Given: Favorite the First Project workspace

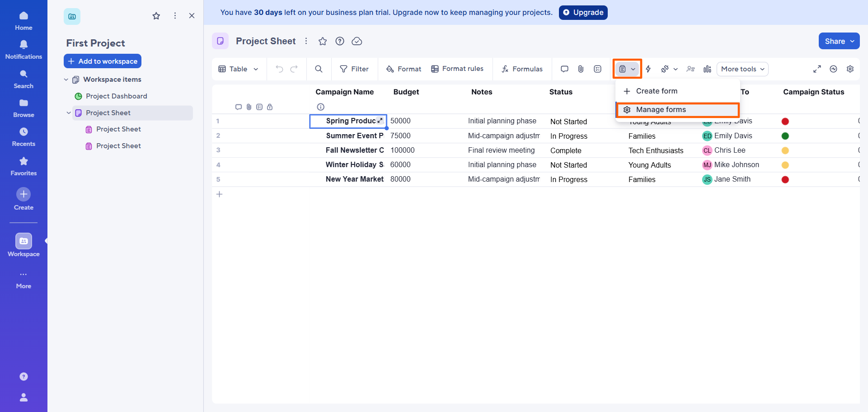Looking at the screenshot, I should pos(156,16).
